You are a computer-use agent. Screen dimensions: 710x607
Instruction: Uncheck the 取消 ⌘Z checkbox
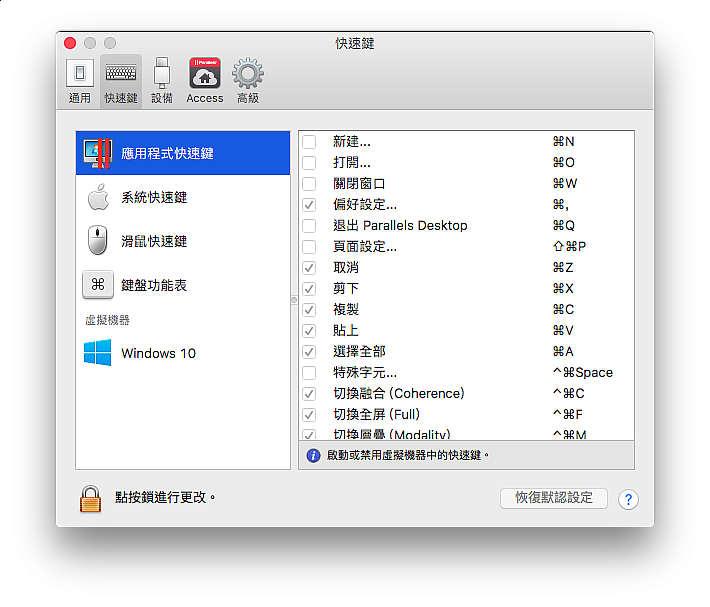coord(309,268)
